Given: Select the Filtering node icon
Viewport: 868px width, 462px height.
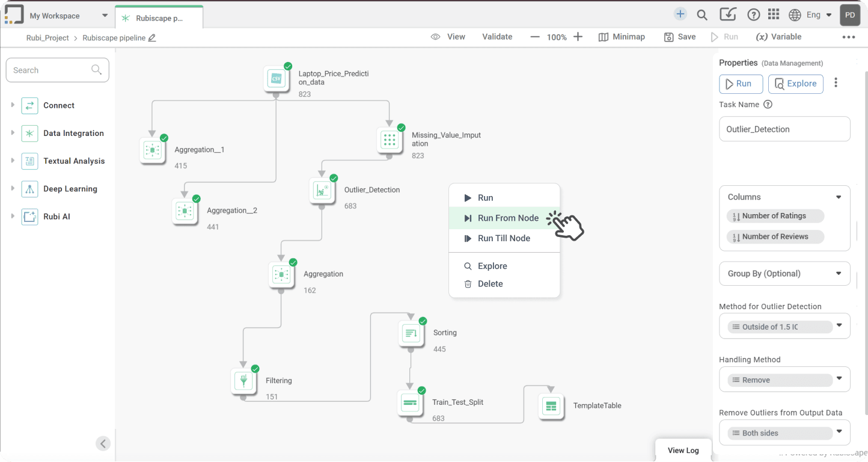Looking at the screenshot, I should click(243, 381).
